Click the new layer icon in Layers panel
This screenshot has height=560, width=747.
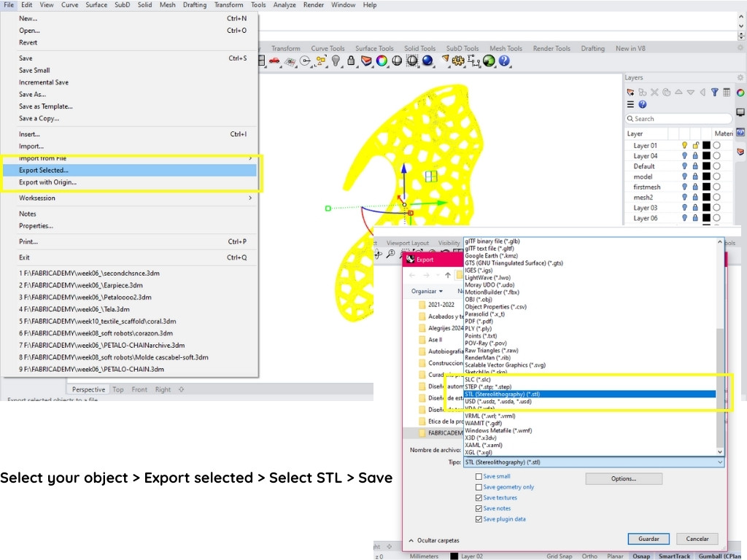[630, 93]
